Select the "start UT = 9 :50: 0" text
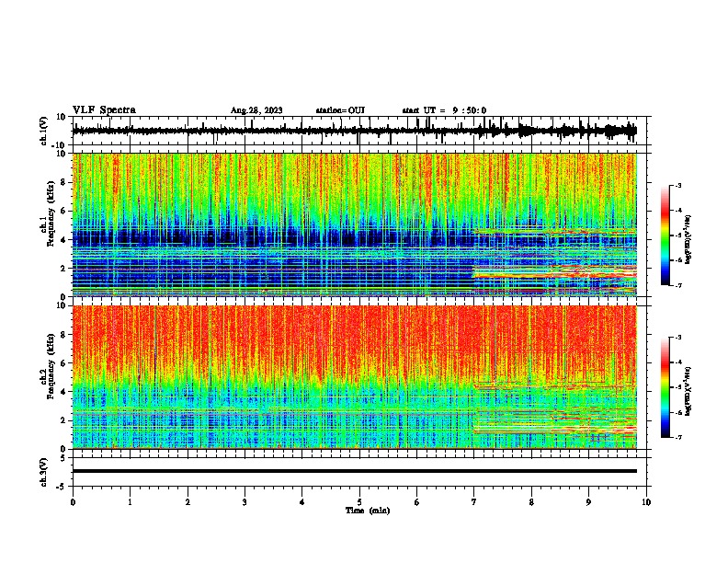Screen dimensions: 728x563 pos(444,110)
